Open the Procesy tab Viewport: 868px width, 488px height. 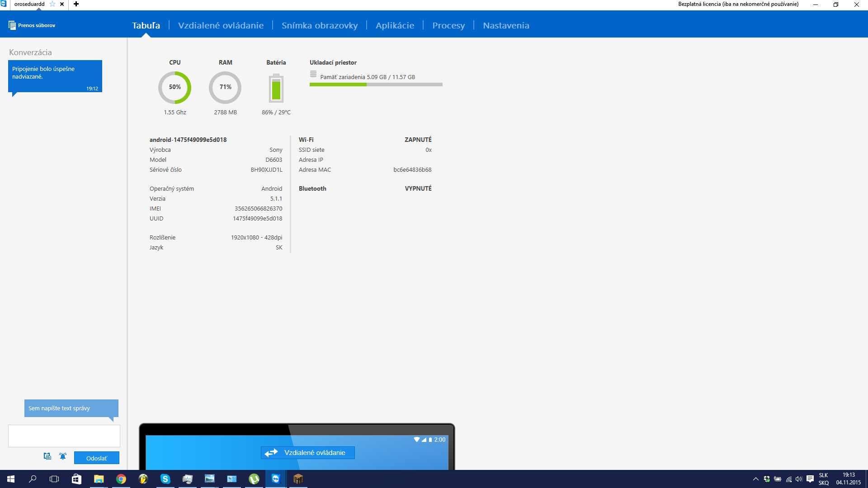(x=448, y=25)
